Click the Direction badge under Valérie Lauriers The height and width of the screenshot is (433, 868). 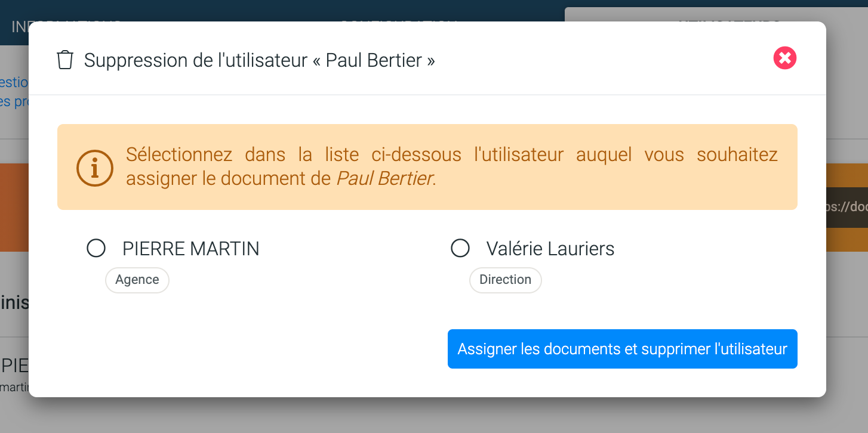pos(505,280)
